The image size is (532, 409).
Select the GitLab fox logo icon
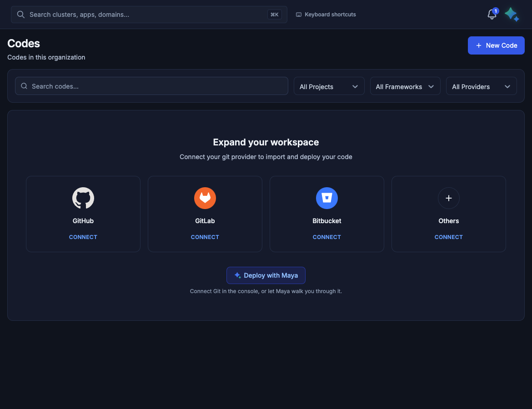205,198
